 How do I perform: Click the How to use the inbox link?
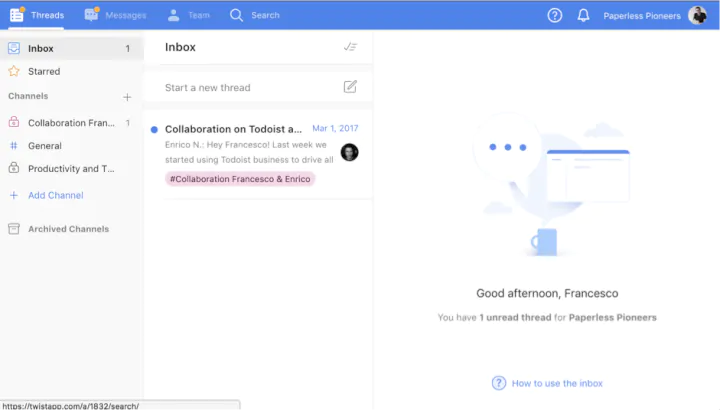coord(557,383)
